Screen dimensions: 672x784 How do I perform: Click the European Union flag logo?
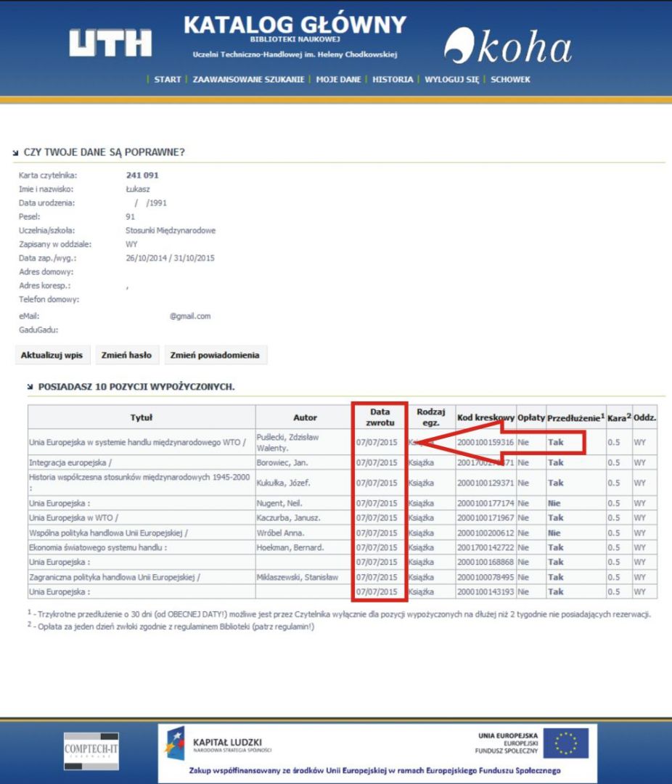click(x=567, y=743)
